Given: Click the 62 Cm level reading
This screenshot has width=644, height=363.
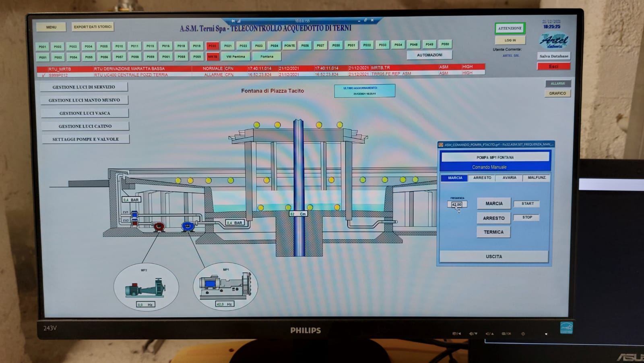Looking at the screenshot, I should pyautogui.click(x=298, y=214).
